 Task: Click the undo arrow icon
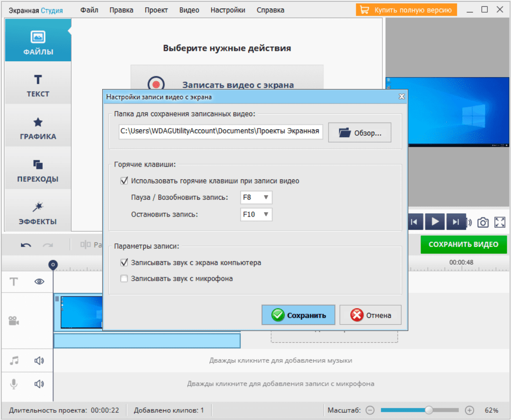(26, 245)
